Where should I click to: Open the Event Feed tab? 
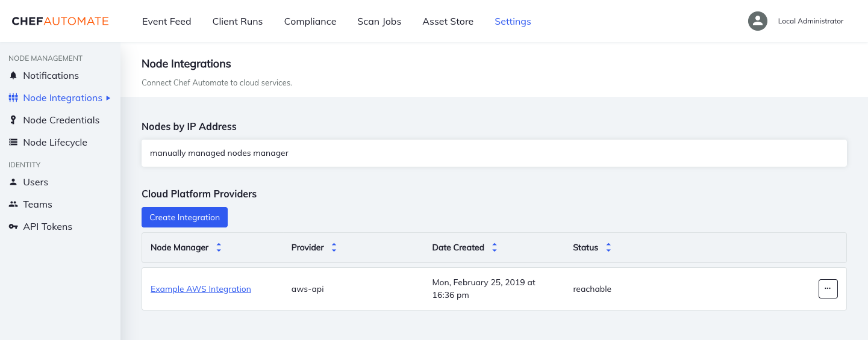(x=166, y=22)
